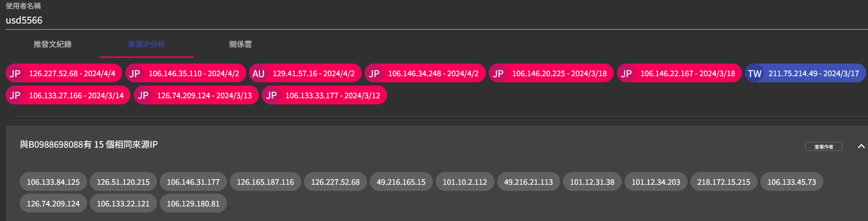Collapse the B0988698088 shared IP panel

(861, 146)
